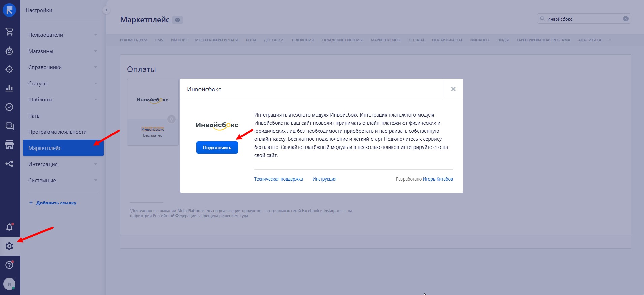Open the analytics bar chart icon
Image resolution: width=644 pixels, height=295 pixels.
[9, 88]
